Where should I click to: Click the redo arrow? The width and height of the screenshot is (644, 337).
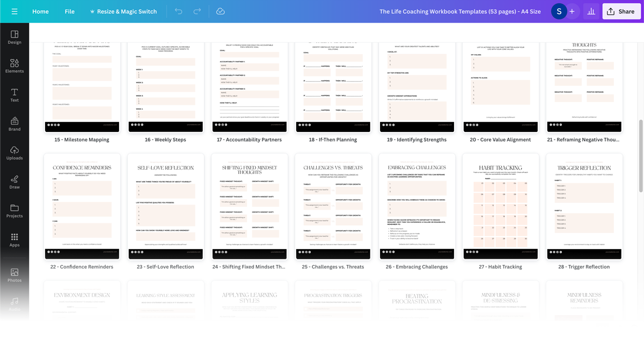pos(197,11)
